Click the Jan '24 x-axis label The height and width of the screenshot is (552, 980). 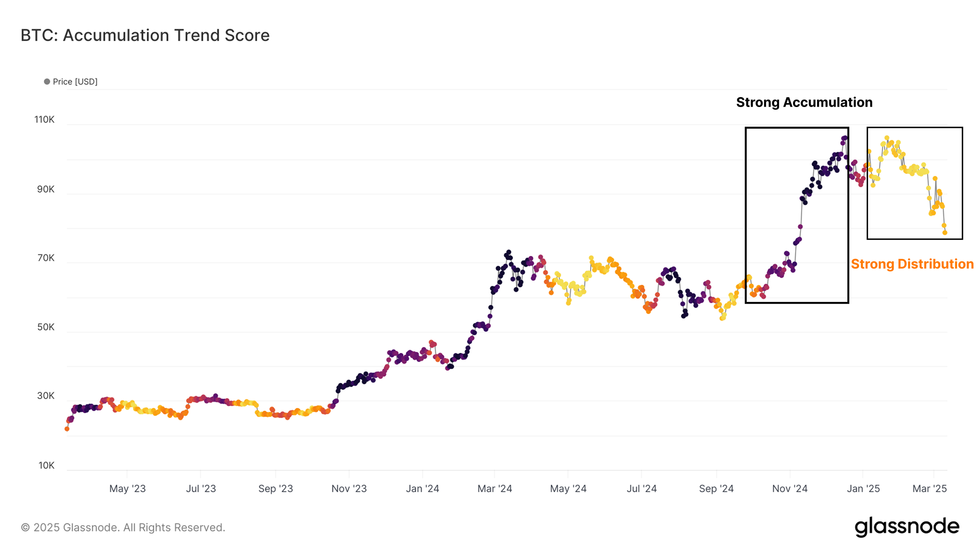422,489
